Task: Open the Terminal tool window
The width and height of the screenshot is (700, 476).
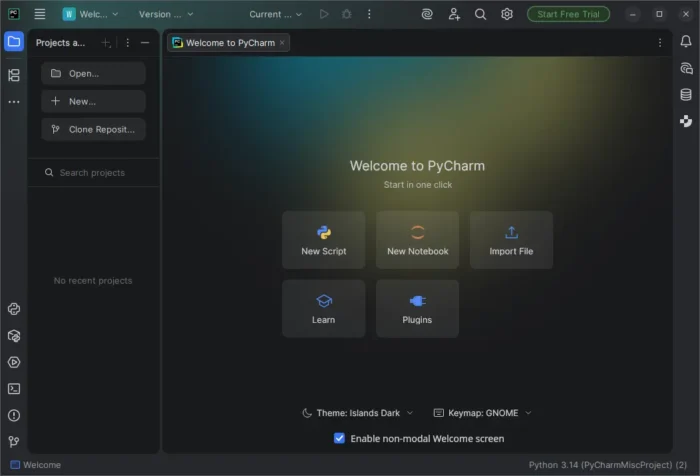Action: (x=14, y=389)
